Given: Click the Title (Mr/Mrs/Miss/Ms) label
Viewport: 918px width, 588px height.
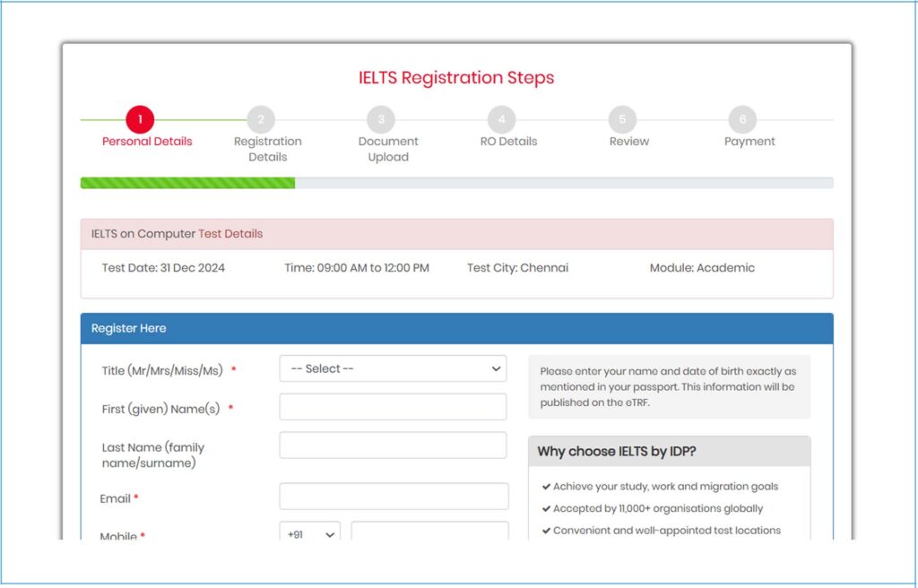Looking at the screenshot, I should [162, 371].
